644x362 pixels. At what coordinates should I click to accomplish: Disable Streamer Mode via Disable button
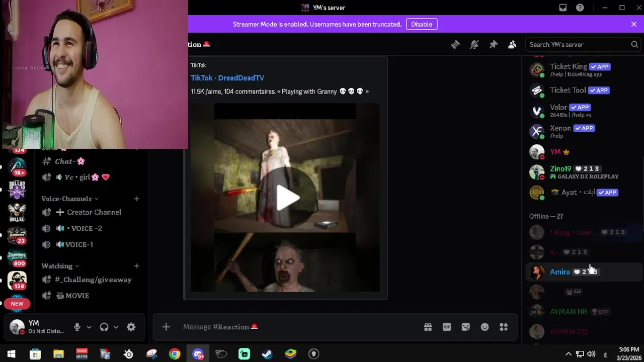(422, 24)
